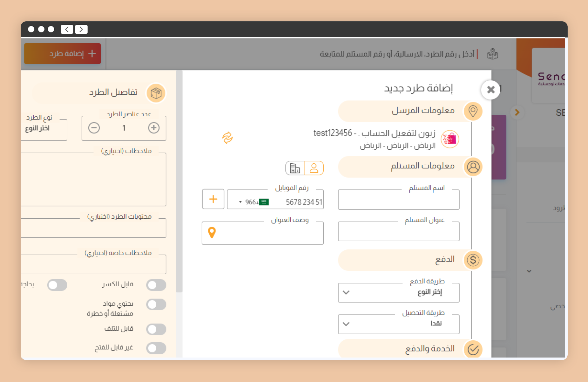Image resolution: width=588 pixels, height=382 pixels.
Task: Click the browser forward navigation arrow
Action: [81, 29]
